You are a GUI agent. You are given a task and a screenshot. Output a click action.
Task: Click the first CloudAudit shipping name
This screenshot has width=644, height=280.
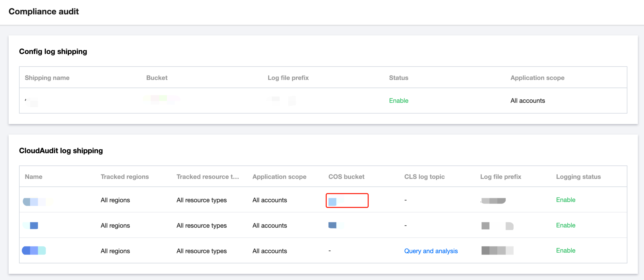coord(37,202)
